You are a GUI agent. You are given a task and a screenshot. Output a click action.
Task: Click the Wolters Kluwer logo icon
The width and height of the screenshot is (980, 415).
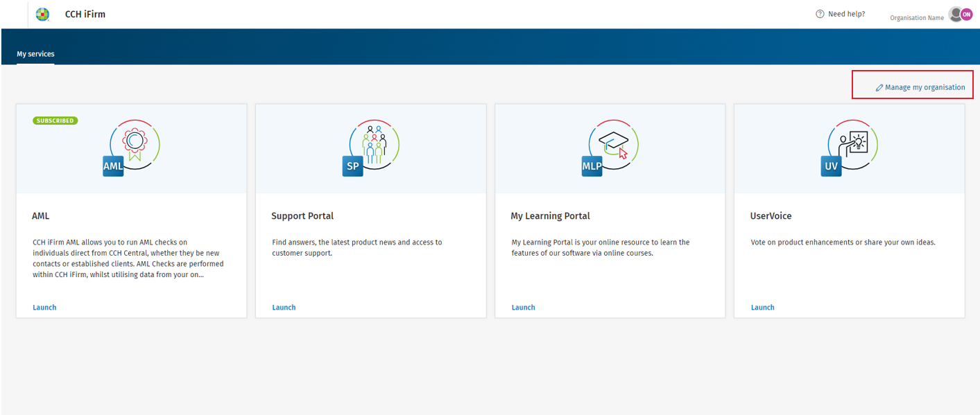tap(43, 14)
